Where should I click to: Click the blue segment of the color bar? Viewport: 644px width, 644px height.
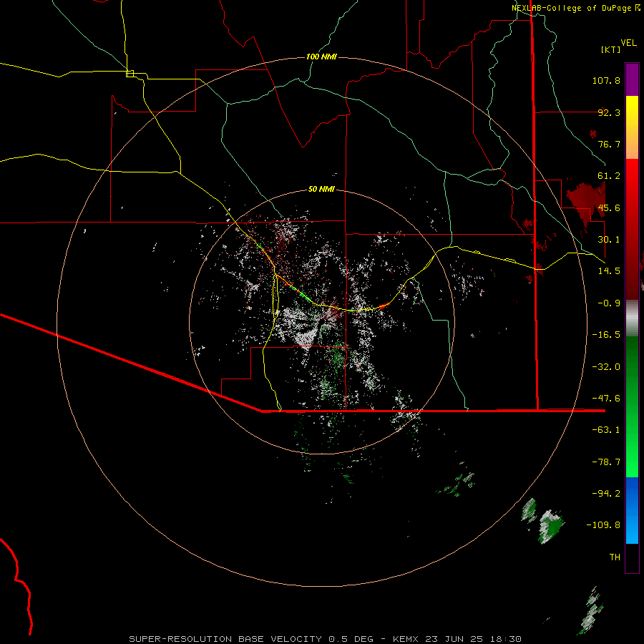632,510
